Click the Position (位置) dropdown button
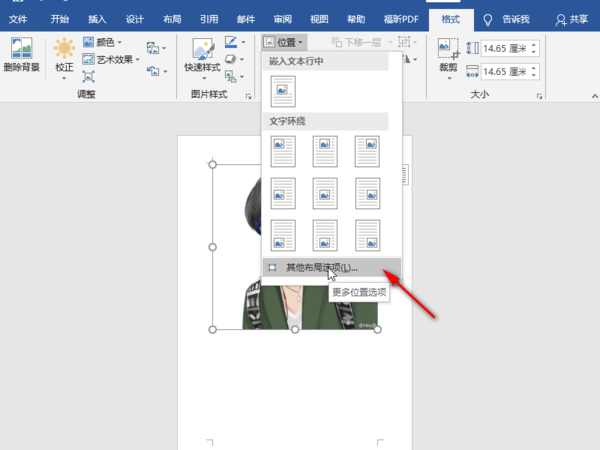This screenshot has width=600, height=450. click(284, 42)
